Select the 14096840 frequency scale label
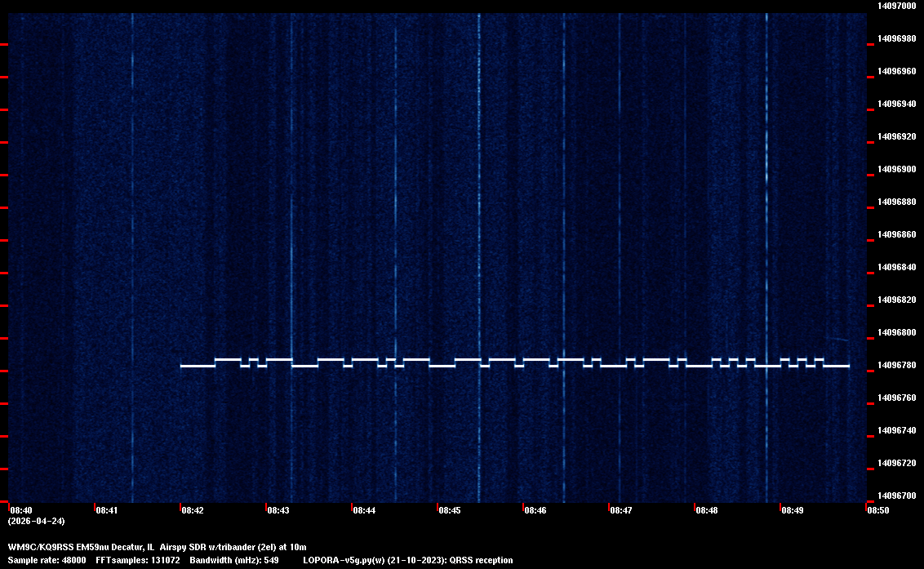 coord(896,267)
